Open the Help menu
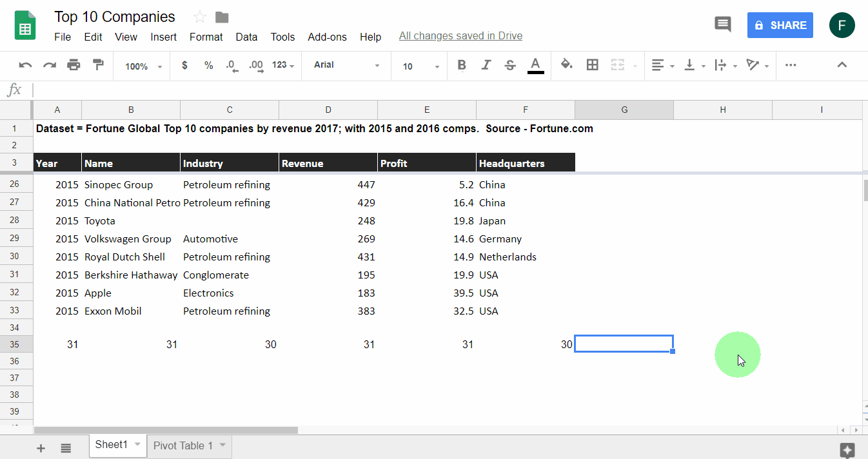This screenshot has height=459, width=868. tap(370, 37)
